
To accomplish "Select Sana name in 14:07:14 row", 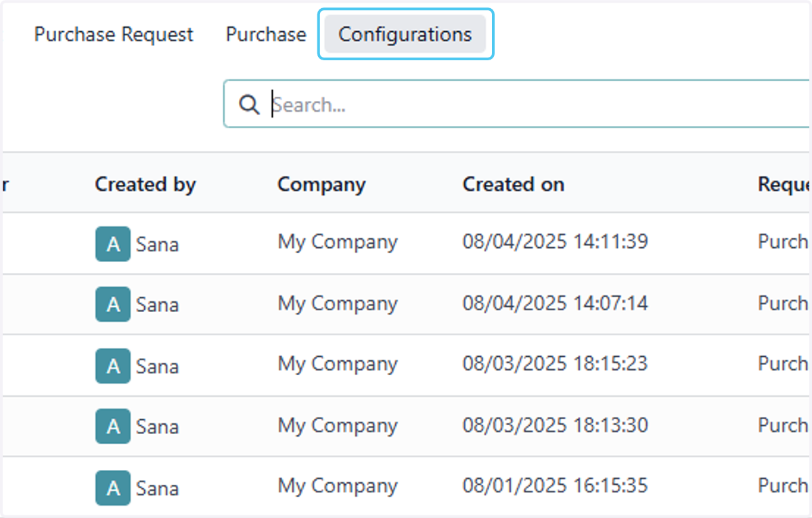I will pyautogui.click(x=157, y=305).
